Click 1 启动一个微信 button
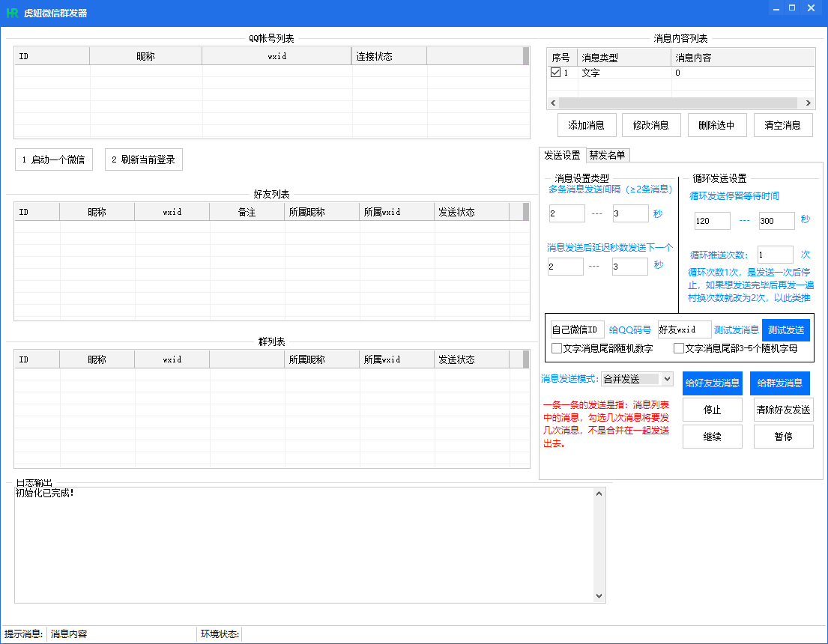This screenshot has height=644, width=828. pyautogui.click(x=54, y=160)
